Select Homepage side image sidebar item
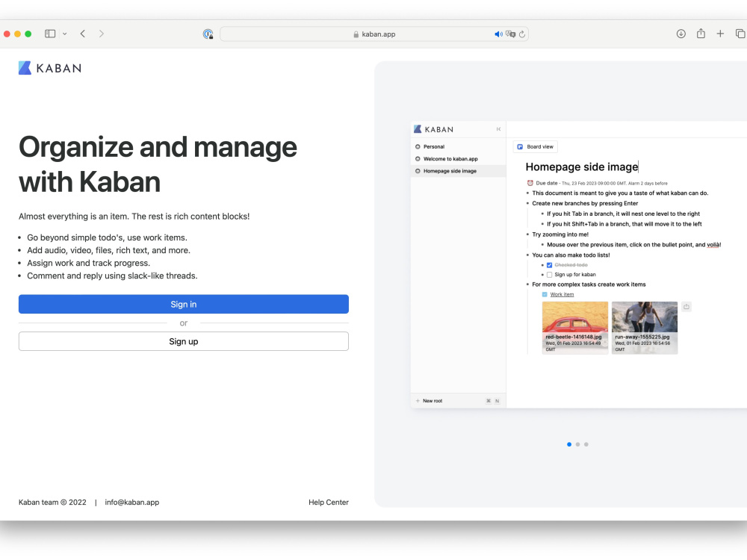 tap(458, 171)
